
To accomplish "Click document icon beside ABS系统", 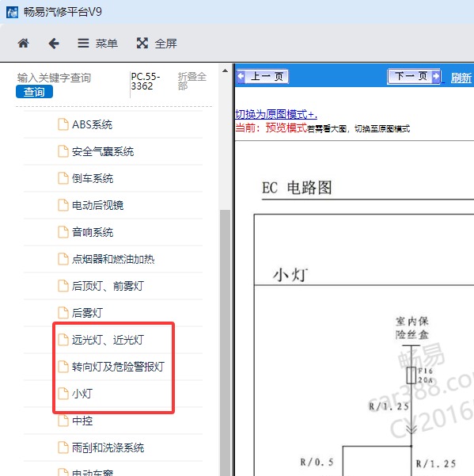I will (63, 124).
